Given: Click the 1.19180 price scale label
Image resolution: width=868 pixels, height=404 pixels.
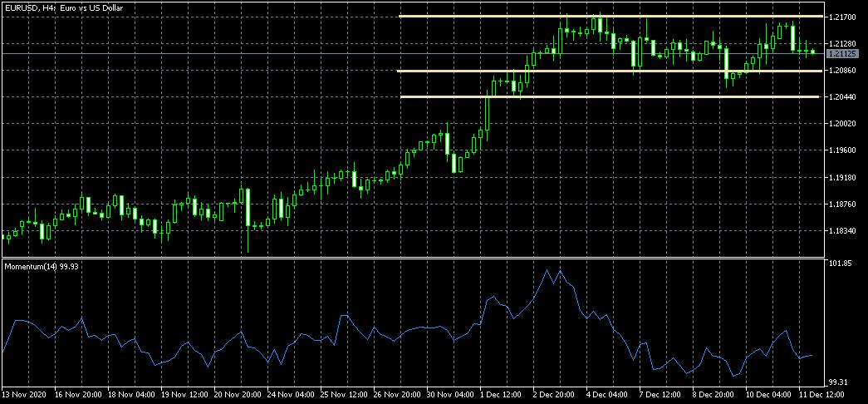Looking at the screenshot, I should click(x=841, y=178).
